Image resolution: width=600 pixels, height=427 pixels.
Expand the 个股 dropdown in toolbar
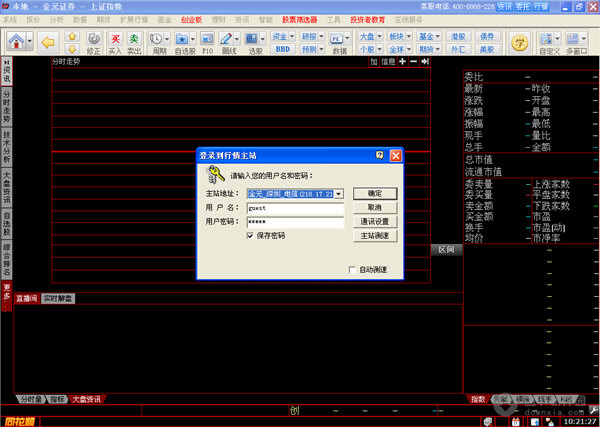pos(380,49)
